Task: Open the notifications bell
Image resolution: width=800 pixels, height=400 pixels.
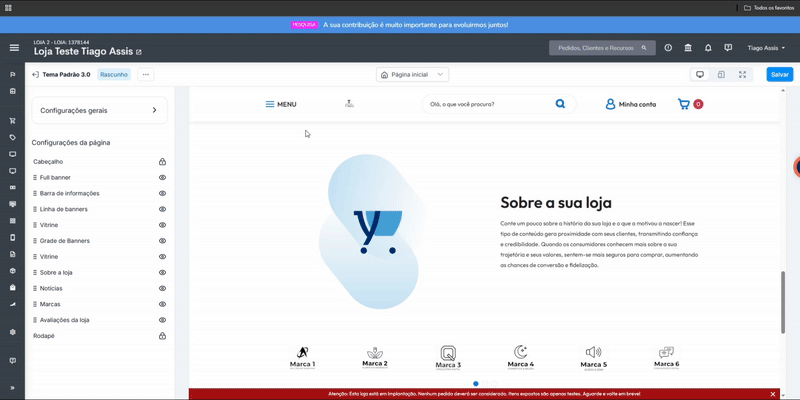Action: [708, 48]
